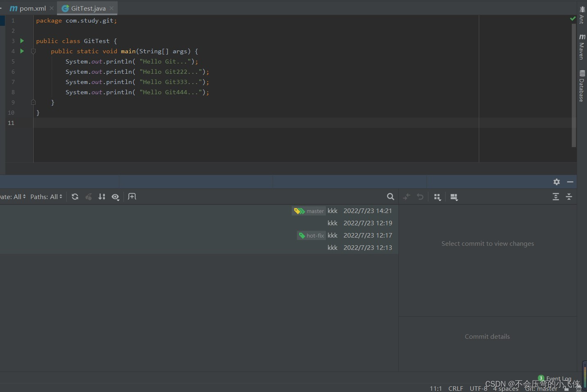Open new Git log tab icon
This screenshot has height=392, width=587.
(x=132, y=197)
